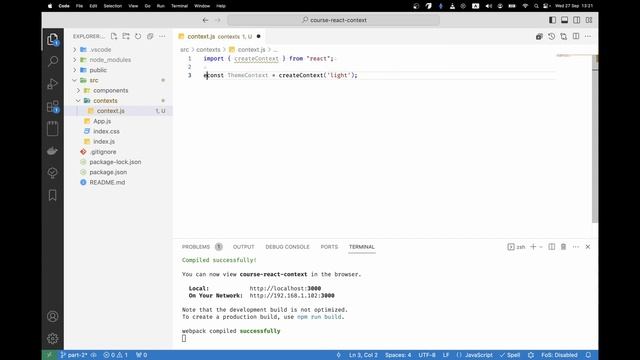Image resolution: width=640 pixels, height=360 pixels.
Task: Close the bottom panel
Action: coord(588,247)
